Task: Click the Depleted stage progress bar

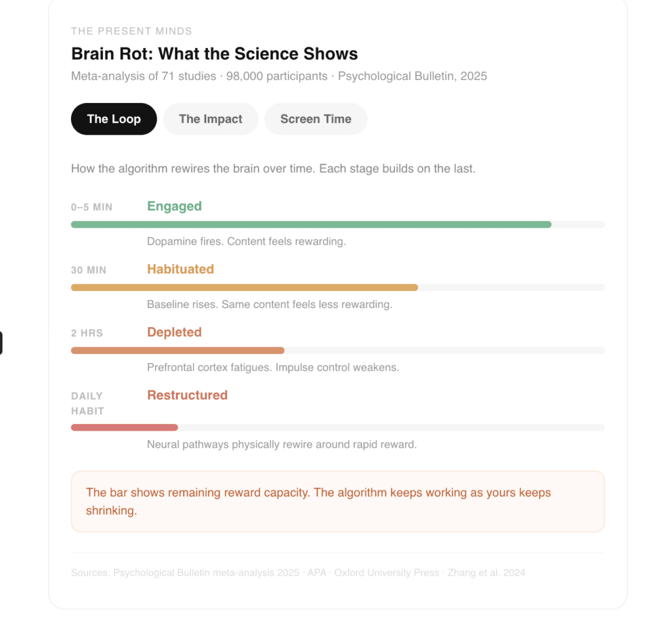Action: 178,351
